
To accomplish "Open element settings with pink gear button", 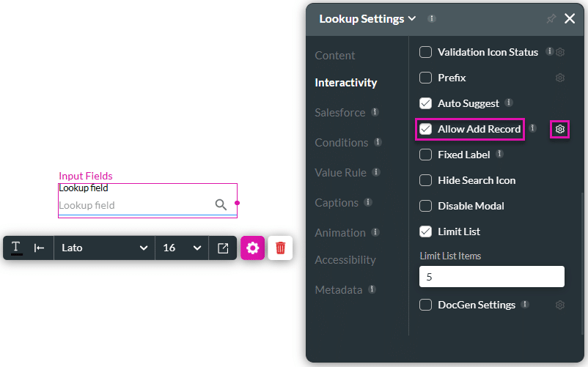I will (x=252, y=248).
